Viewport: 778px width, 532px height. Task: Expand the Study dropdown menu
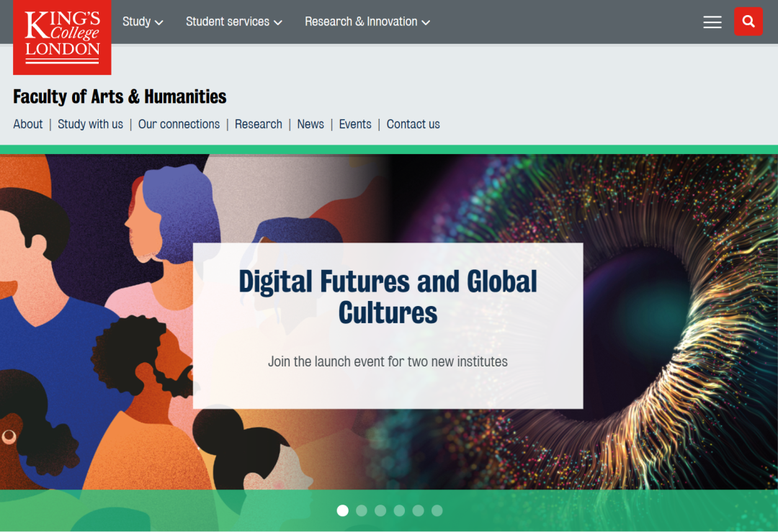pos(143,22)
